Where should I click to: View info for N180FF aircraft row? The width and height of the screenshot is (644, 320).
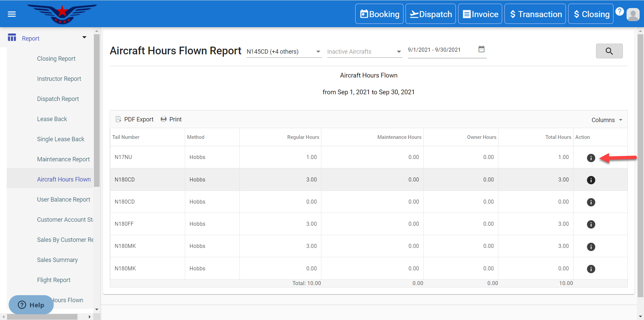[591, 224]
